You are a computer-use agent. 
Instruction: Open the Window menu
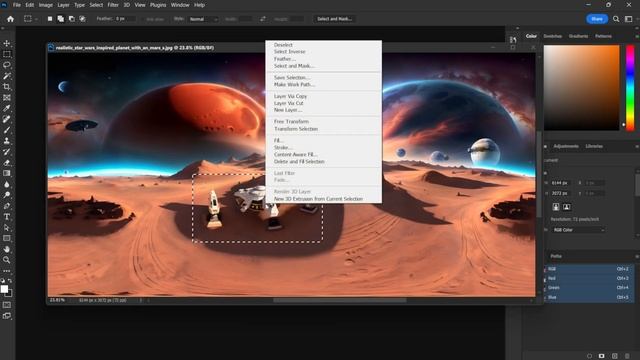(180, 5)
